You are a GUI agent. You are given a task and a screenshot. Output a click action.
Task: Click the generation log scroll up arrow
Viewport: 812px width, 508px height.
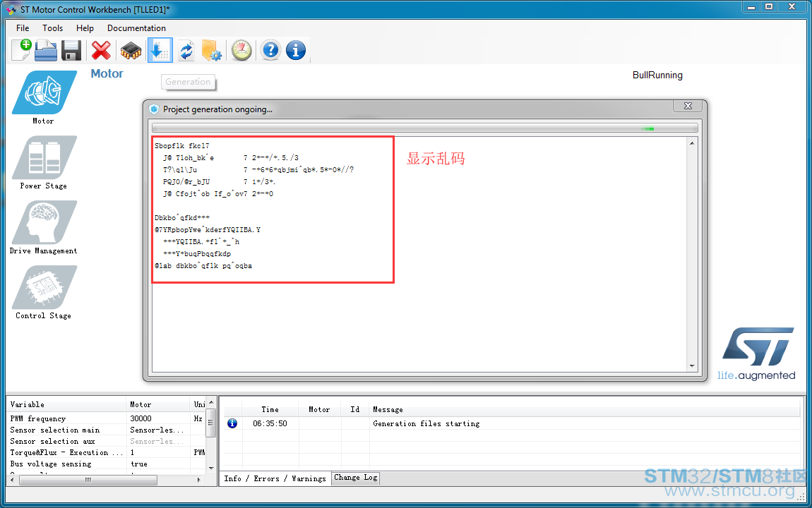pyautogui.click(x=692, y=143)
